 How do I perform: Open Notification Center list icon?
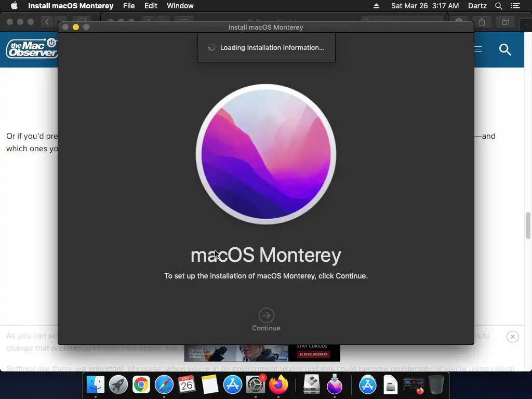click(515, 6)
